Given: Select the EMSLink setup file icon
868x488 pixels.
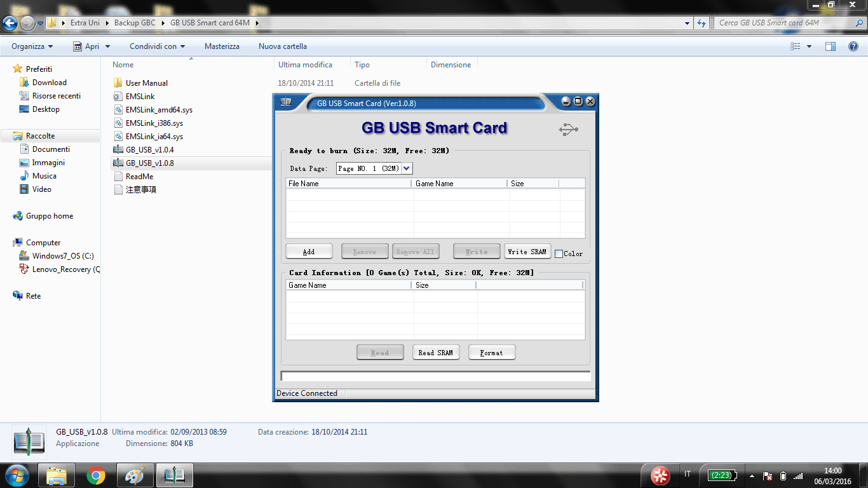Looking at the screenshot, I should coord(118,97).
